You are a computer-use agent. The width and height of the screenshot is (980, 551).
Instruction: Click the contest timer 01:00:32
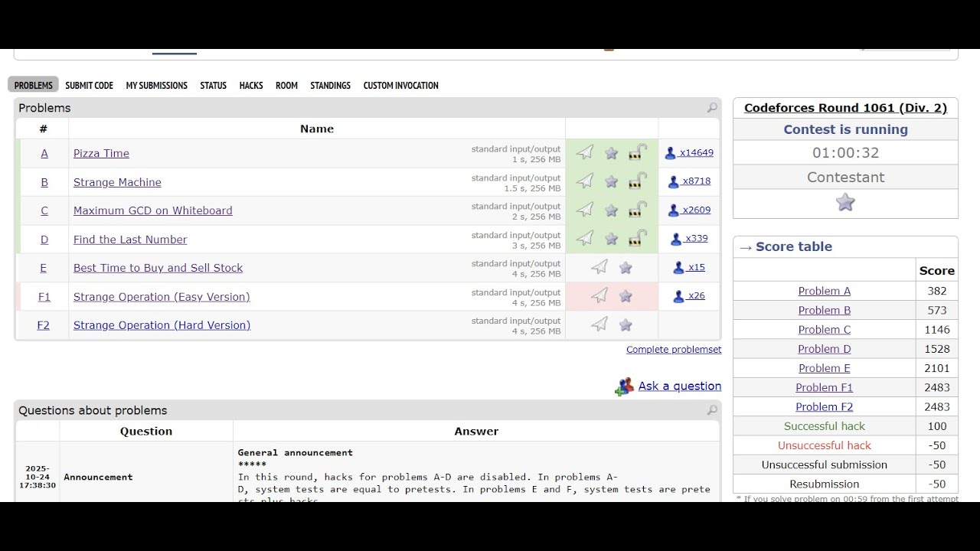[x=845, y=152]
